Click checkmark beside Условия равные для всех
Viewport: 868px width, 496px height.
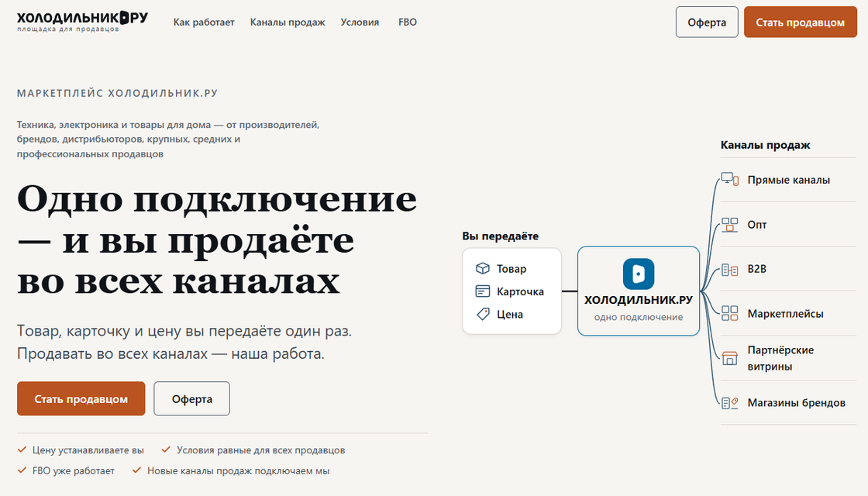(x=166, y=449)
